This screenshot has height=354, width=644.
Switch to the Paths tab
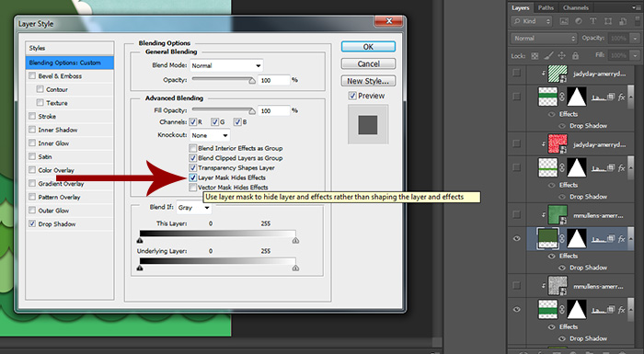pos(546,7)
